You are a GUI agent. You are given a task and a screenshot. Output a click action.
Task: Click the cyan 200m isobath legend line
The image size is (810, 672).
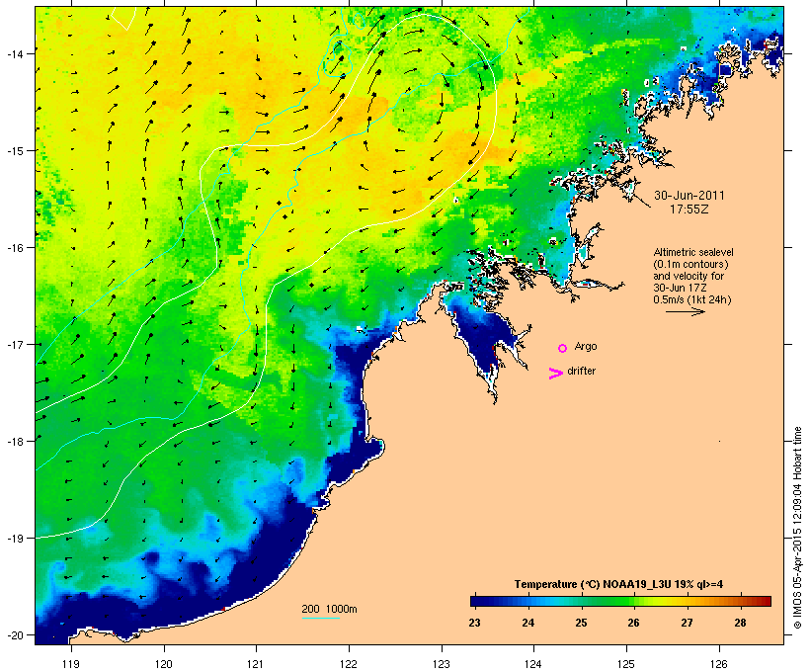coord(321,618)
